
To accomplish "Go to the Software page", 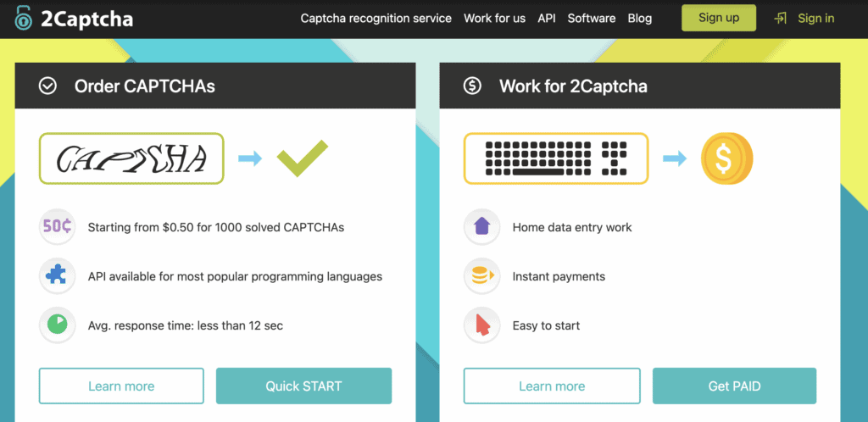I will point(591,19).
